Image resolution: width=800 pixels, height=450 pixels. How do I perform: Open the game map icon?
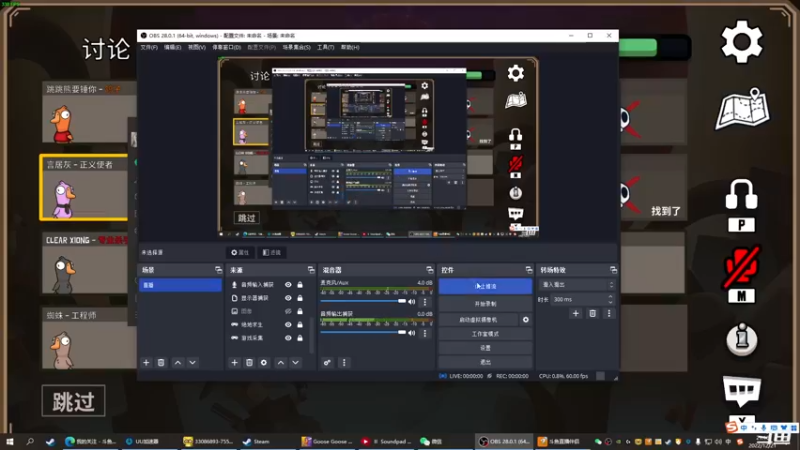(x=742, y=109)
